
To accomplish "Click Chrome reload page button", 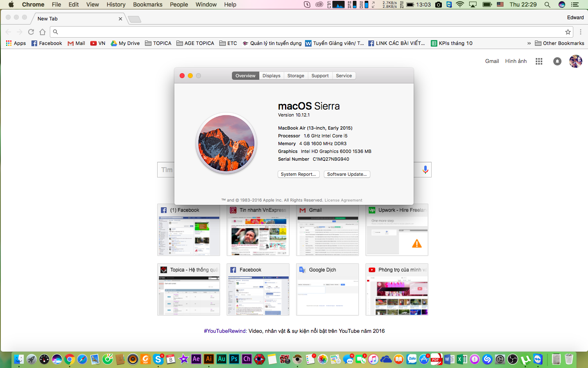I will (31, 31).
